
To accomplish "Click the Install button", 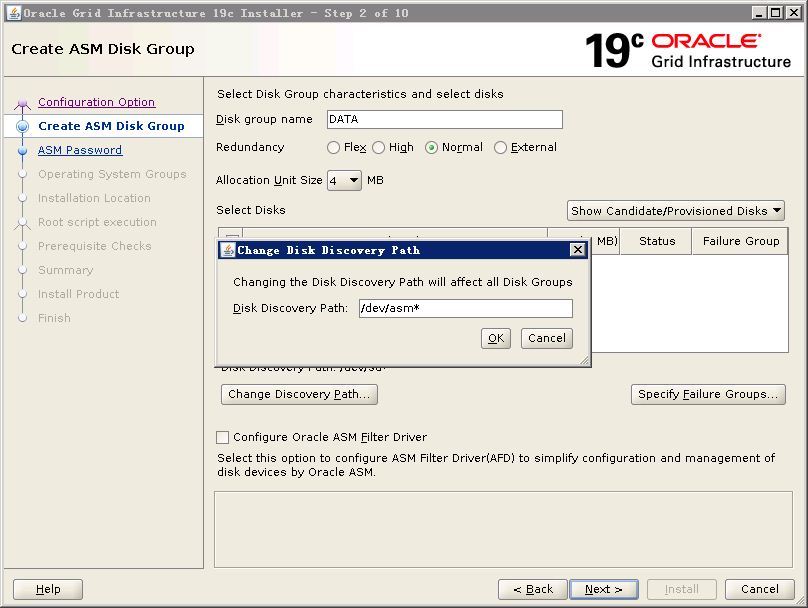I will coord(682,589).
